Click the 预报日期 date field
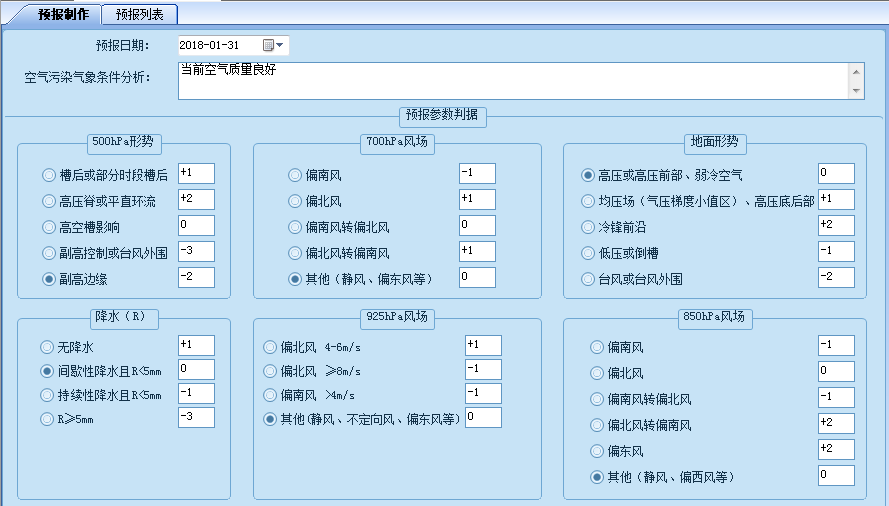 (218, 45)
